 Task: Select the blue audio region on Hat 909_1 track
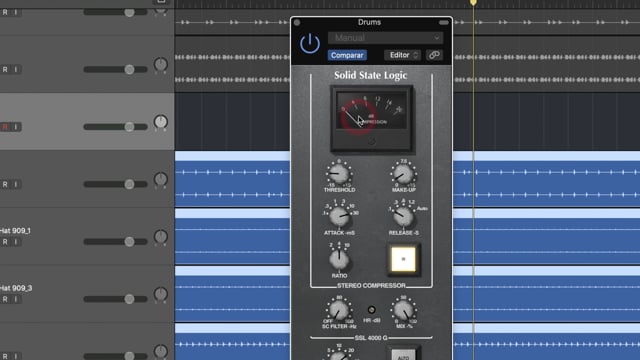point(233,237)
